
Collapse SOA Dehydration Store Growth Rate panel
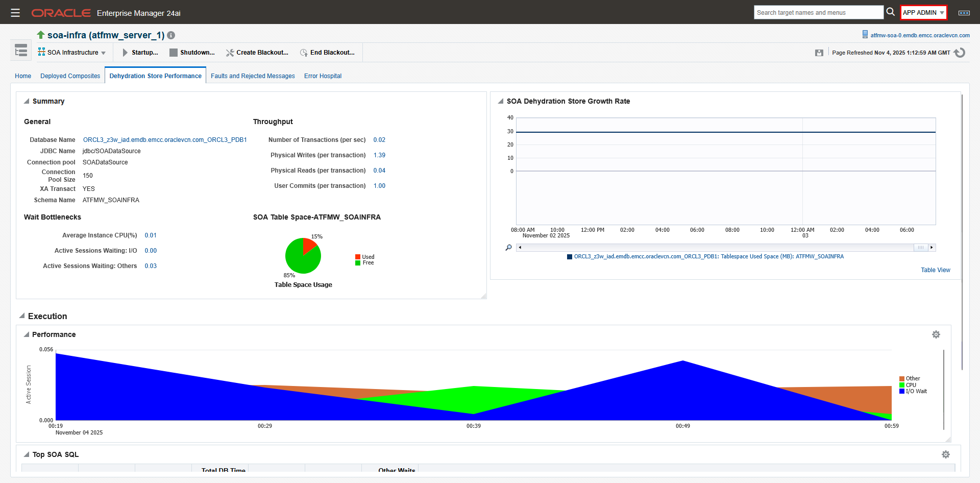coord(501,101)
